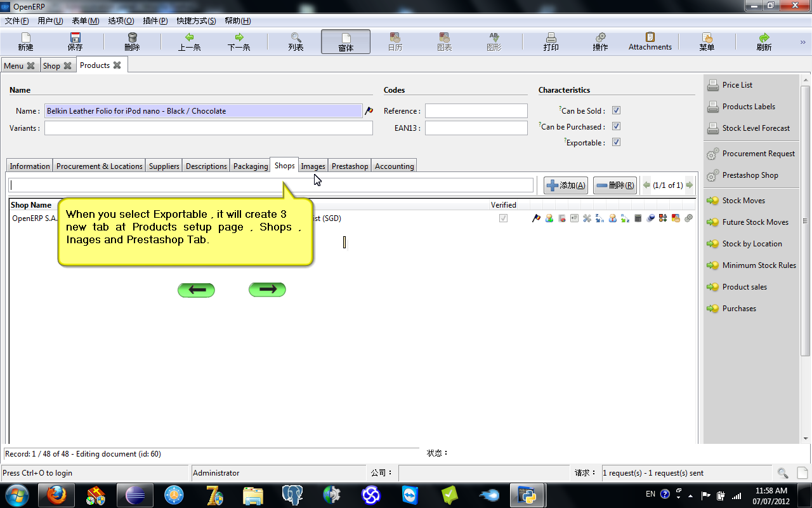Click the user-with-plus icon in the shop row
The height and width of the screenshot is (508, 812).
click(x=549, y=218)
